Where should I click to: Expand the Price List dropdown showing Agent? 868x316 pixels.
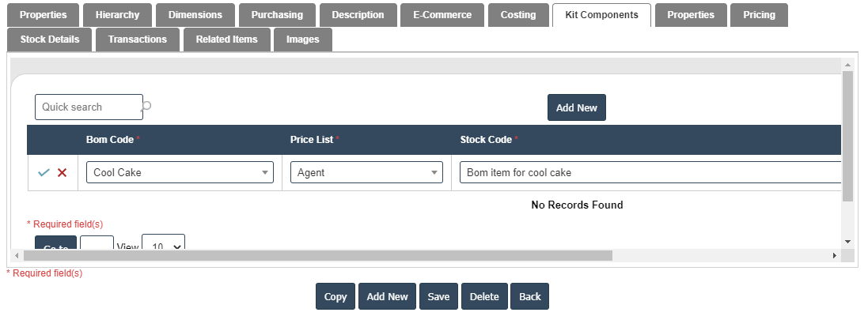tap(366, 172)
